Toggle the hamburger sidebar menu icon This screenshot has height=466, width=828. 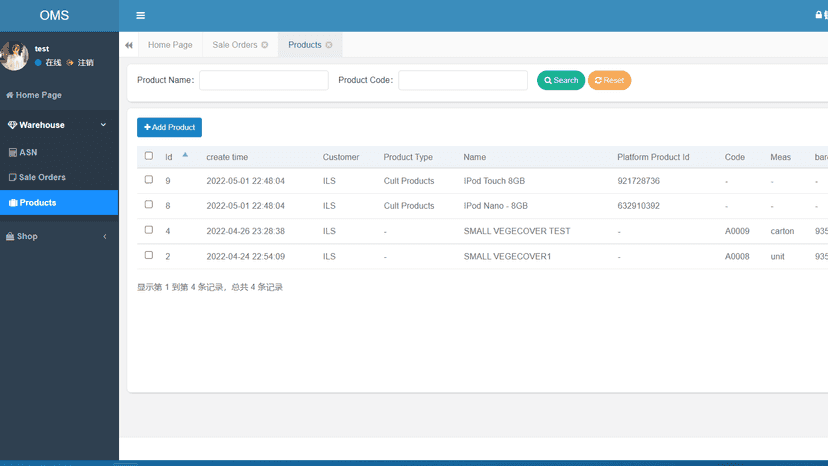click(x=140, y=15)
